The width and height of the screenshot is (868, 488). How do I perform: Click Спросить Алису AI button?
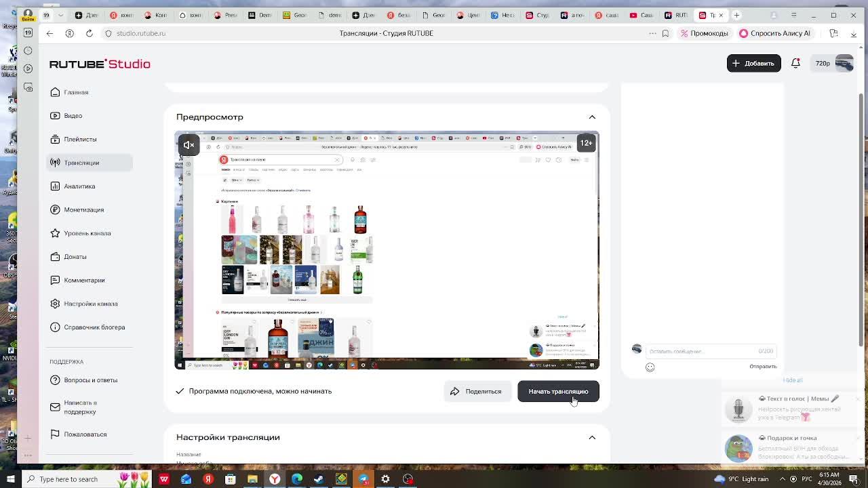[x=774, y=33]
